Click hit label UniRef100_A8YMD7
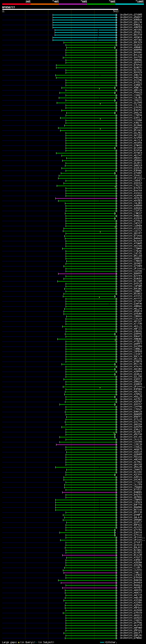Screen dimensions: 146x644 click(131, 588)
